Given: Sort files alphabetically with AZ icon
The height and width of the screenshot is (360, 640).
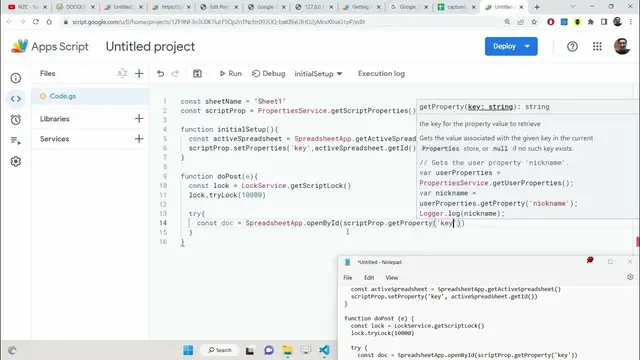Looking at the screenshot, I should [x=122, y=73].
